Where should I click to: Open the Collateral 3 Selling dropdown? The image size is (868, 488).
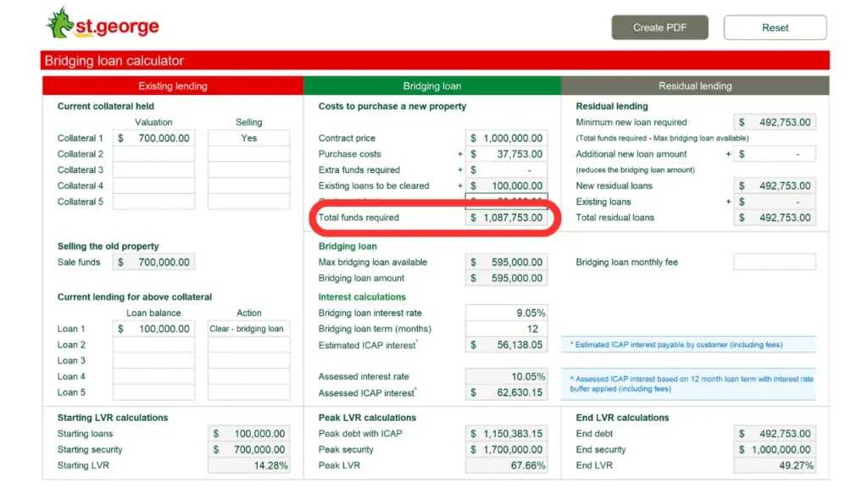pos(248,169)
